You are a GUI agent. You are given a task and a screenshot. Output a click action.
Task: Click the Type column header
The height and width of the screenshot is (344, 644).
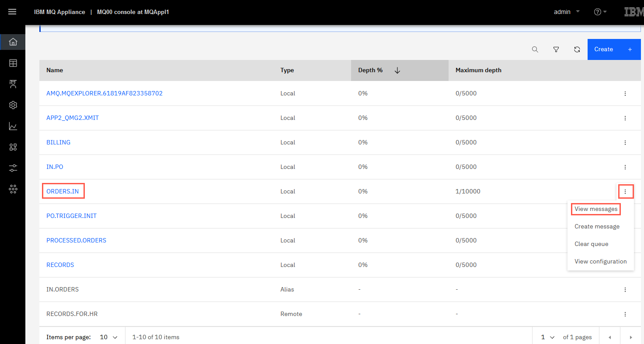[x=287, y=70]
